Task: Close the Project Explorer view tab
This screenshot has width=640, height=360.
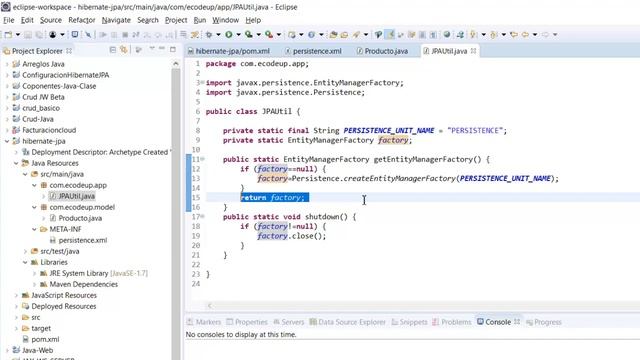Action: pos(69,51)
